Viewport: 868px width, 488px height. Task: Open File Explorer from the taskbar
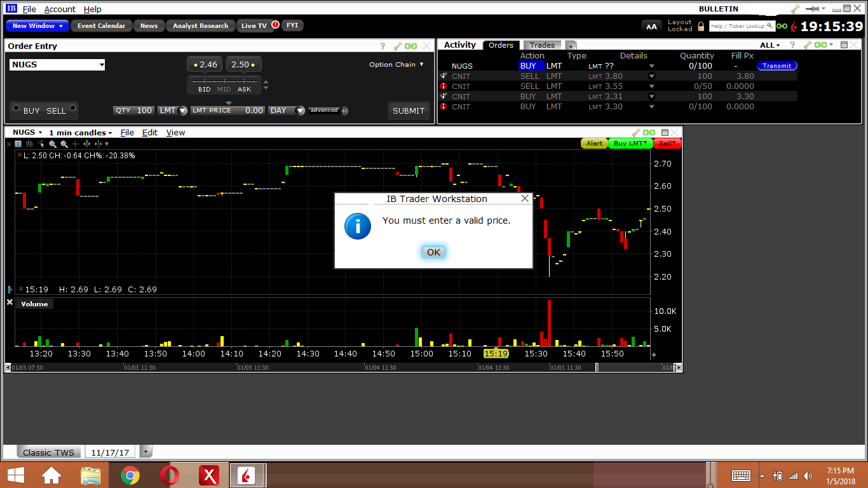[91, 475]
